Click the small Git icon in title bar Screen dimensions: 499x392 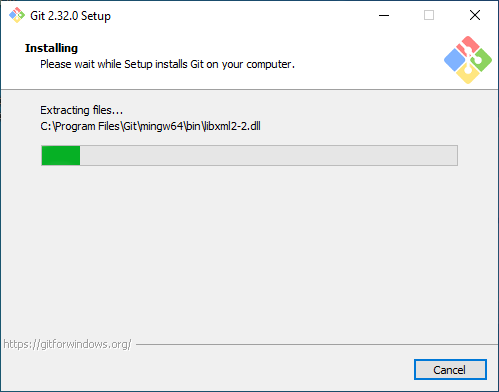click(x=17, y=15)
